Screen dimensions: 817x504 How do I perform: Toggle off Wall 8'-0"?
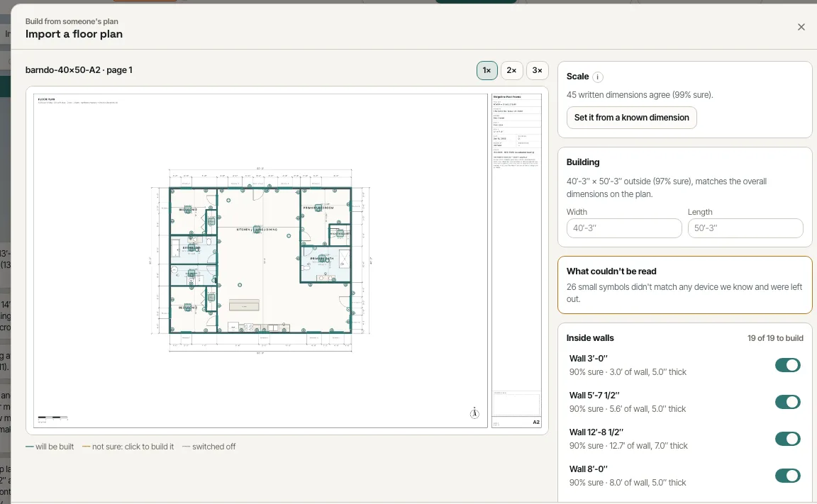tap(787, 476)
